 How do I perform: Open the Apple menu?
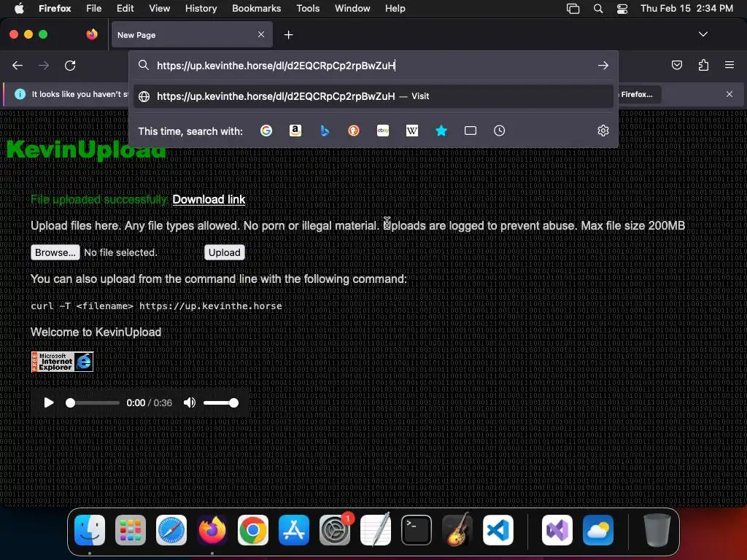pyautogui.click(x=19, y=9)
